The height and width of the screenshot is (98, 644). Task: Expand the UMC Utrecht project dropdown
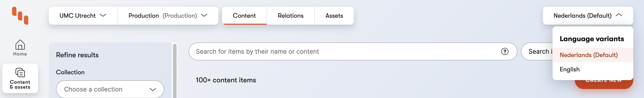83,15
